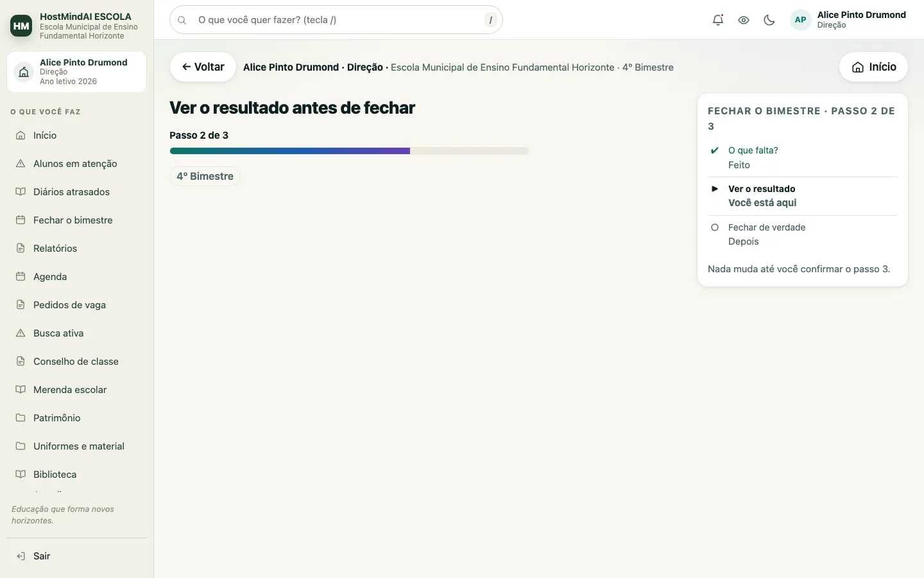
Task: Go to step 'O que falta?' in stepper
Action: (x=803, y=157)
